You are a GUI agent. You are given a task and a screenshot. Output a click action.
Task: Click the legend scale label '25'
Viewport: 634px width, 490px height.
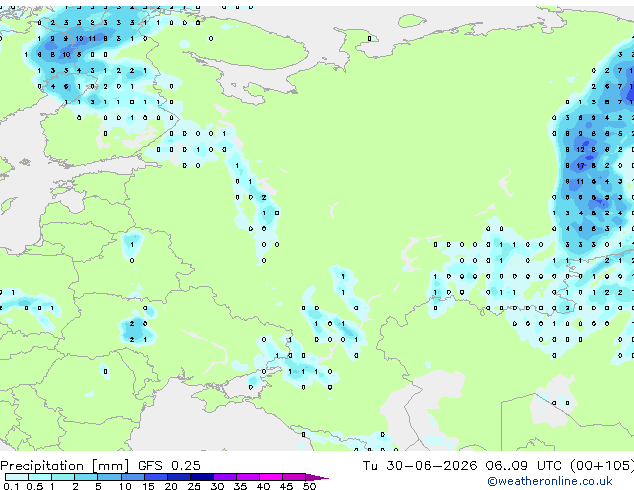(x=194, y=486)
